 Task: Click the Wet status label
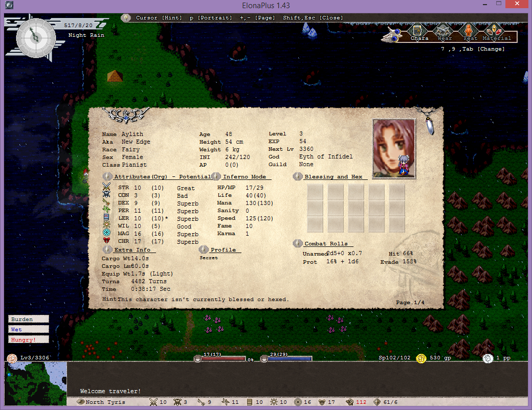(29, 329)
